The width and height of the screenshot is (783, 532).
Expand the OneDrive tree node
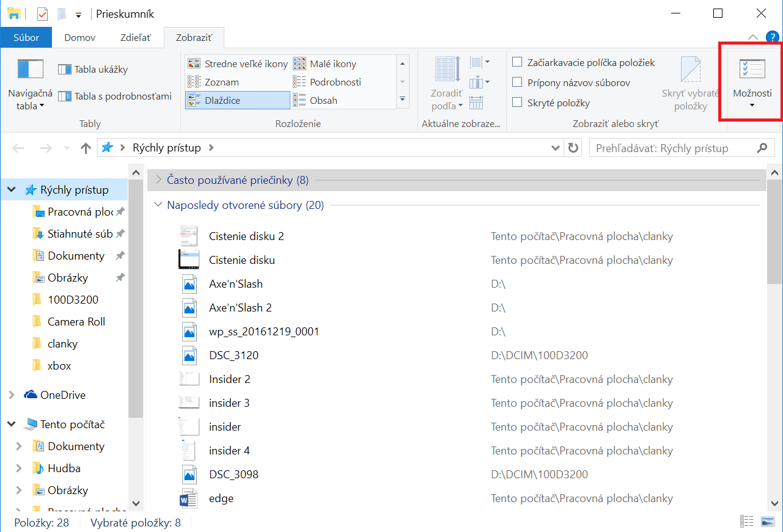tap(11, 395)
